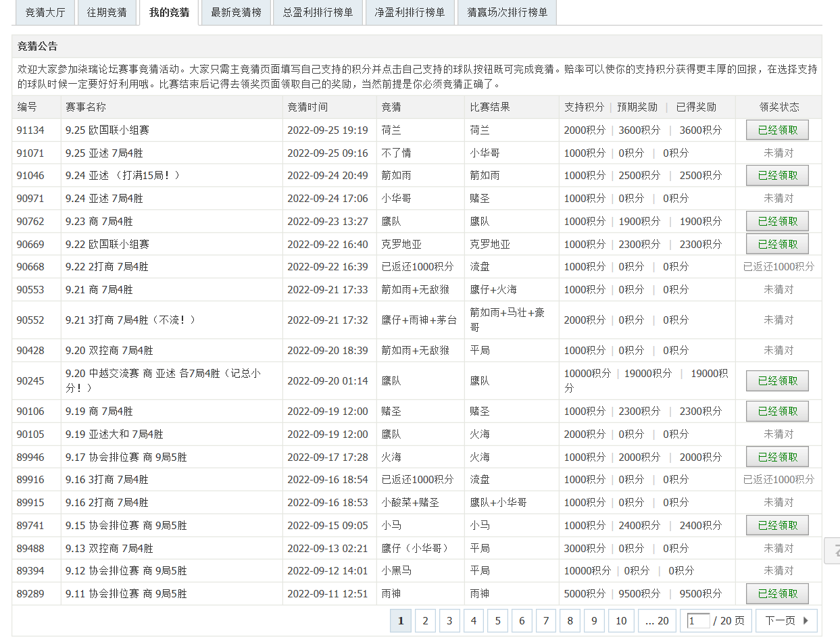The height and width of the screenshot is (644, 840).
Task: Click the side icon at right edge
Action: point(834,551)
